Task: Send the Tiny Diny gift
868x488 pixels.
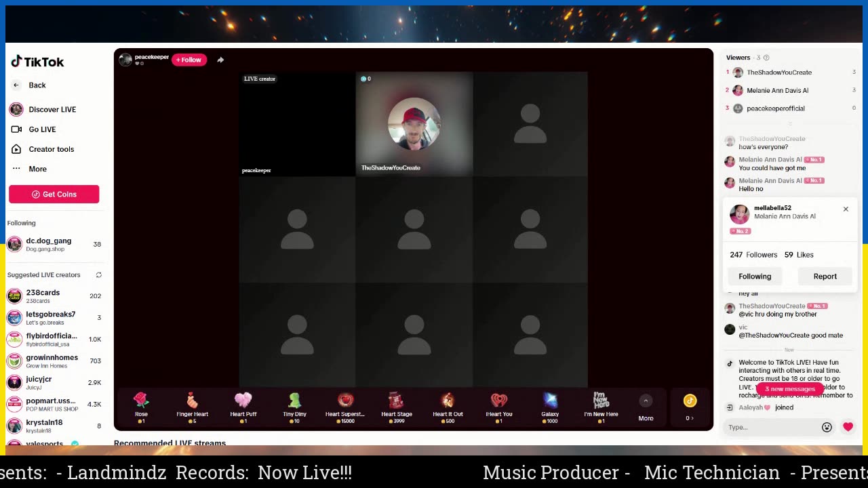Action: pos(294,407)
